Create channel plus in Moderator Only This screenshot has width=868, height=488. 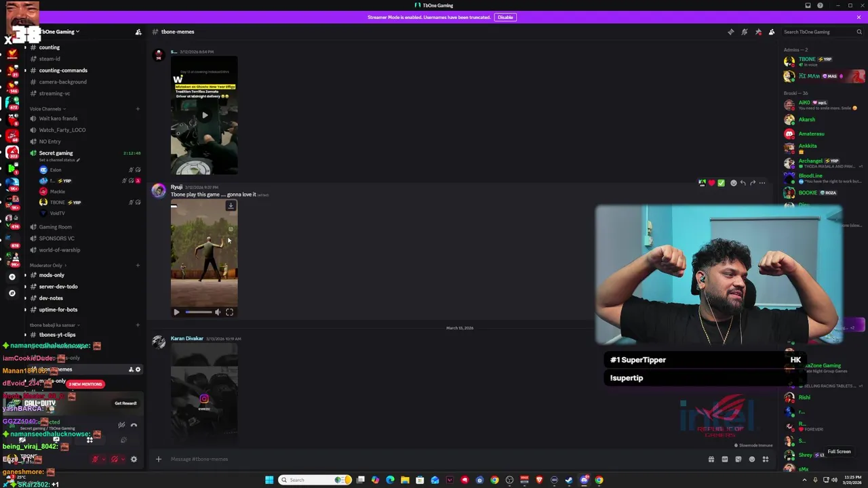(x=138, y=265)
